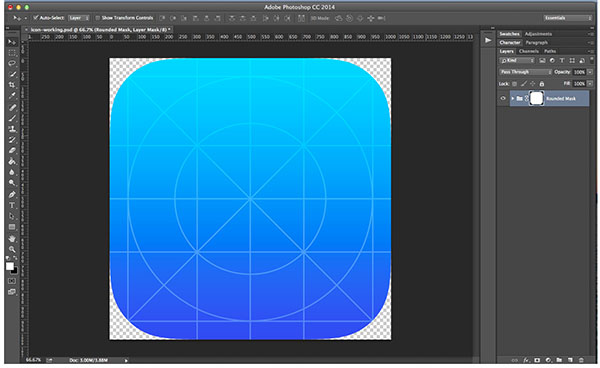Switch to the Paragraph tab

(536, 42)
